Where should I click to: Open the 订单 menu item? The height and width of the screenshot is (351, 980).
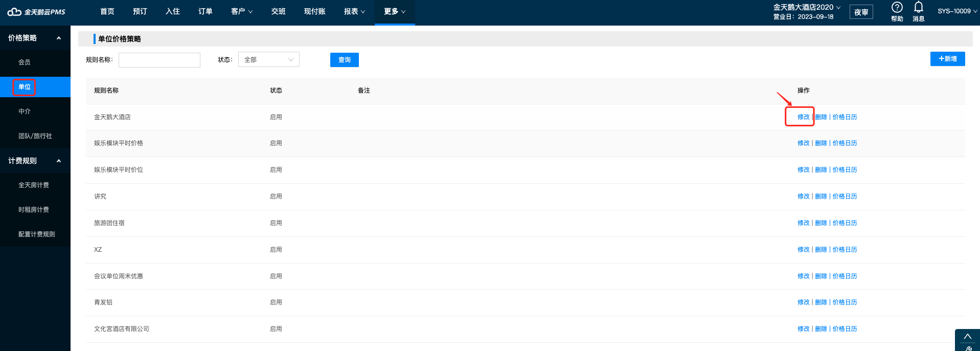click(x=206, y=12)
